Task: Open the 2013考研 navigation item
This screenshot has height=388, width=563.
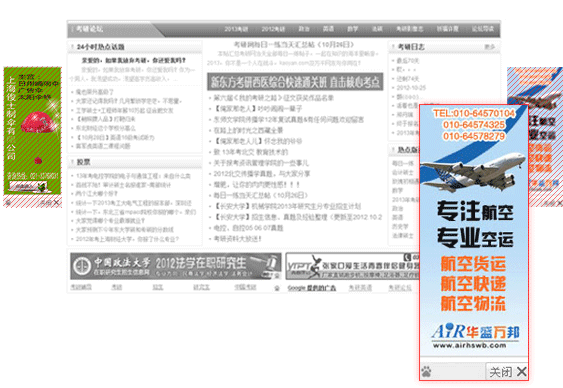Action: coord(236,29)
